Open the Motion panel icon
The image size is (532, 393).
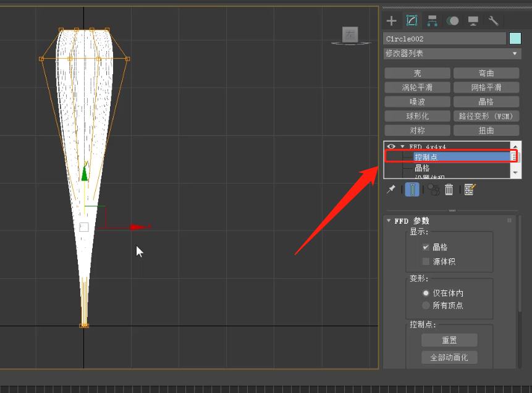pyautogui.click(x=452, y=21)
